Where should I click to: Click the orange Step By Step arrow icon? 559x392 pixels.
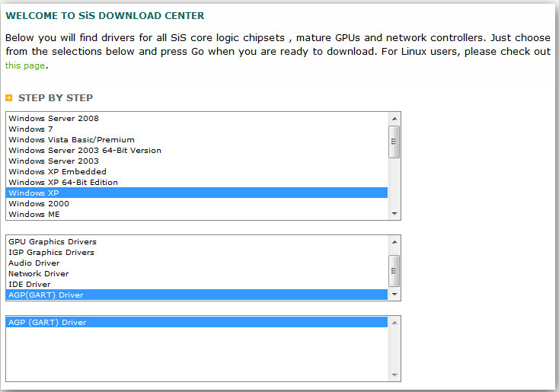coord(9,97)
